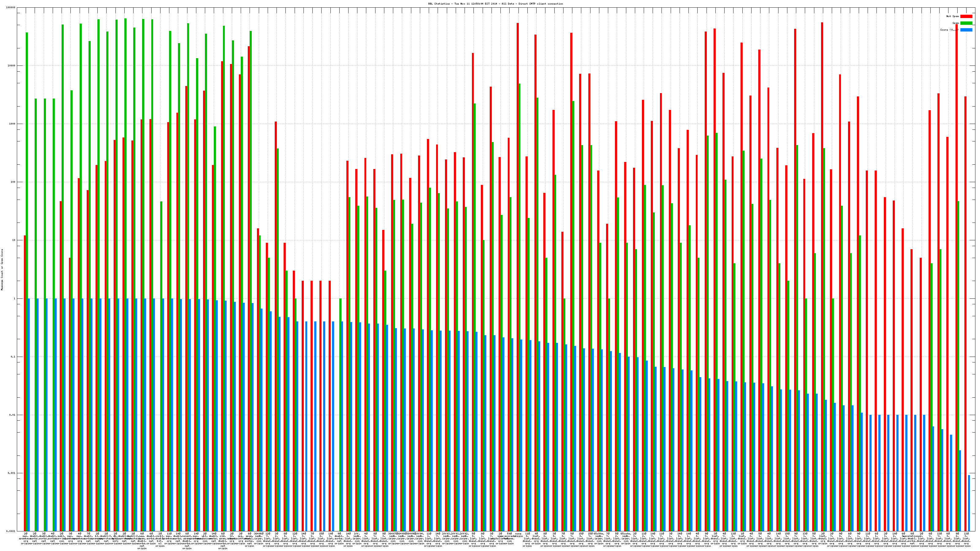The image size is (980, 551).
Task: Click the db.wpbl.info x-axis label
Action: click(x=115, y=539)
